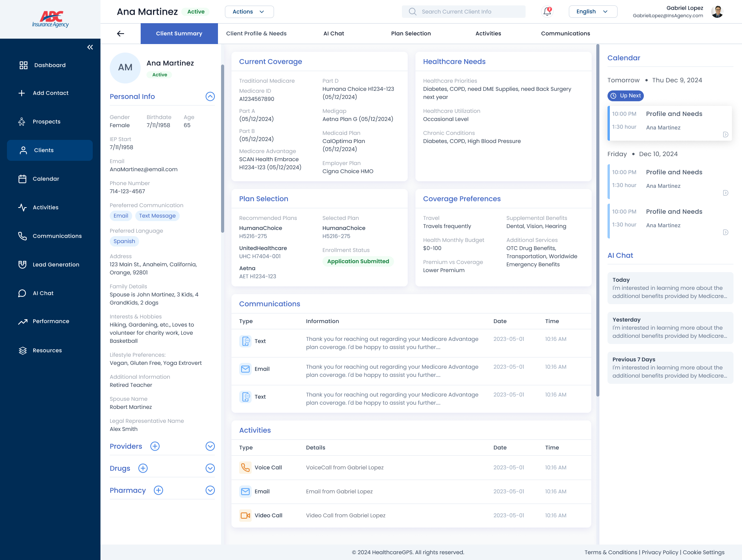Collapse the sidebar using the double-chevron toggle

click(x=90, y=47)
